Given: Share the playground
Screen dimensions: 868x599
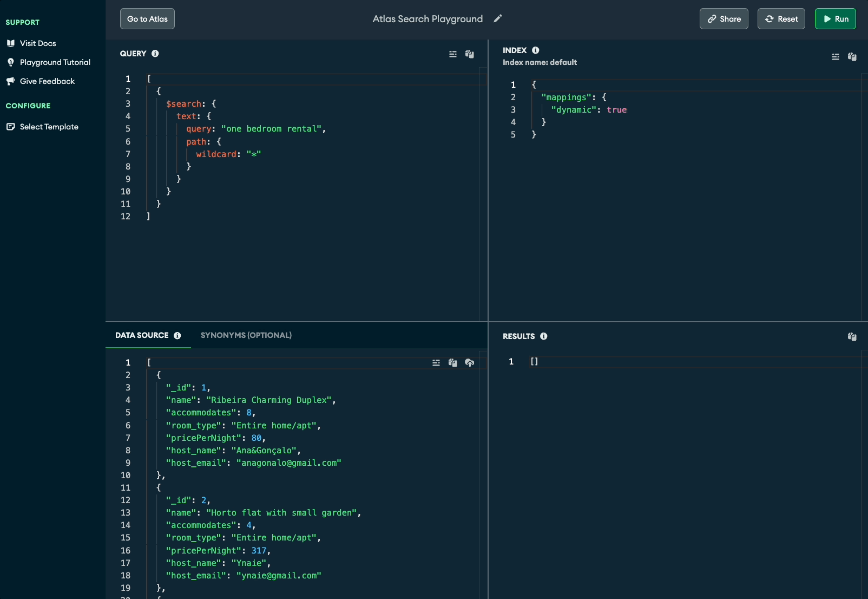Looking at the screenshot, I should (724, 18).
